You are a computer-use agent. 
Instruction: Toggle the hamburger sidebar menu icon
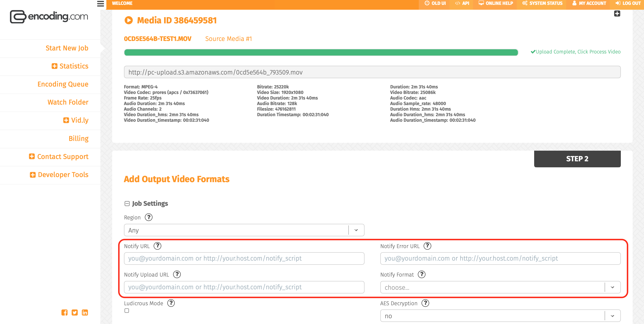click(101, 3)
